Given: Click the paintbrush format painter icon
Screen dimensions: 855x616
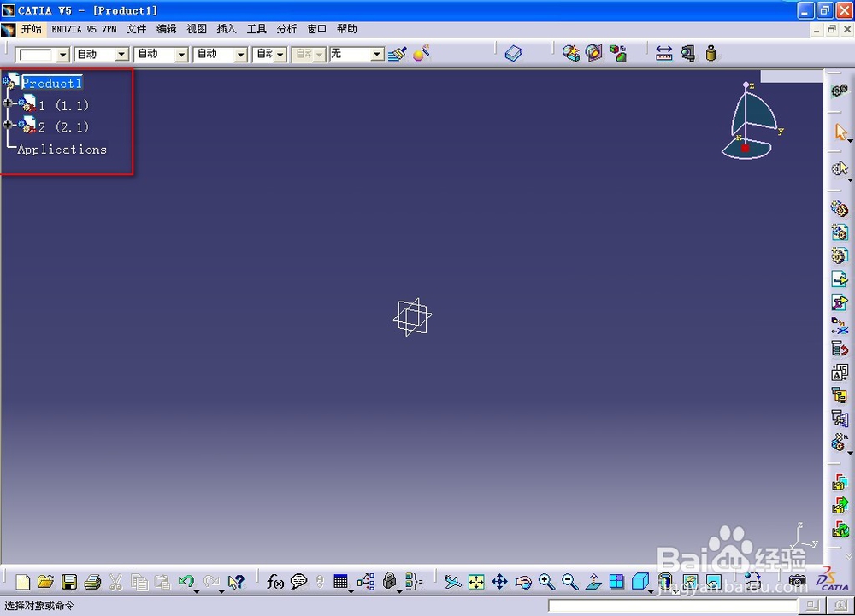Looking at the screenshot, I should (x=398, y=53).
